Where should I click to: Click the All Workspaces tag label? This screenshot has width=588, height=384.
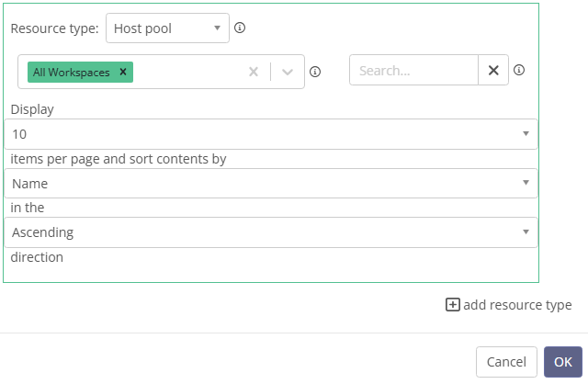pos(72,72)
